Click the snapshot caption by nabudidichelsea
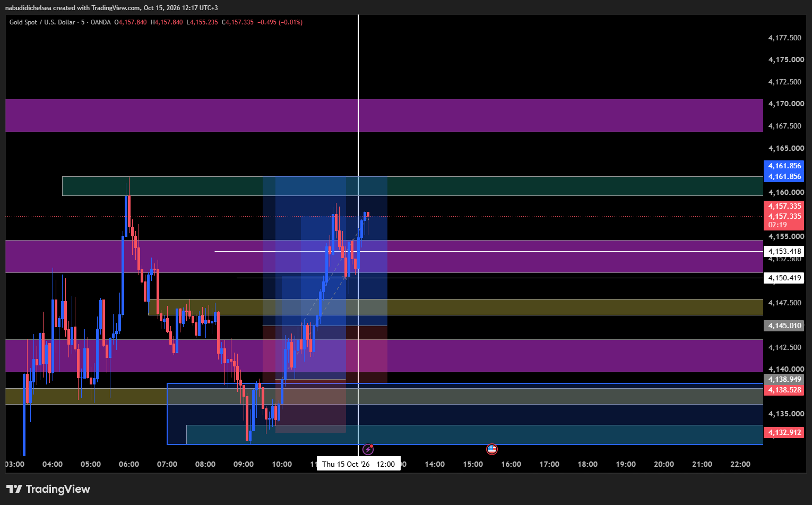 [111, 8]
